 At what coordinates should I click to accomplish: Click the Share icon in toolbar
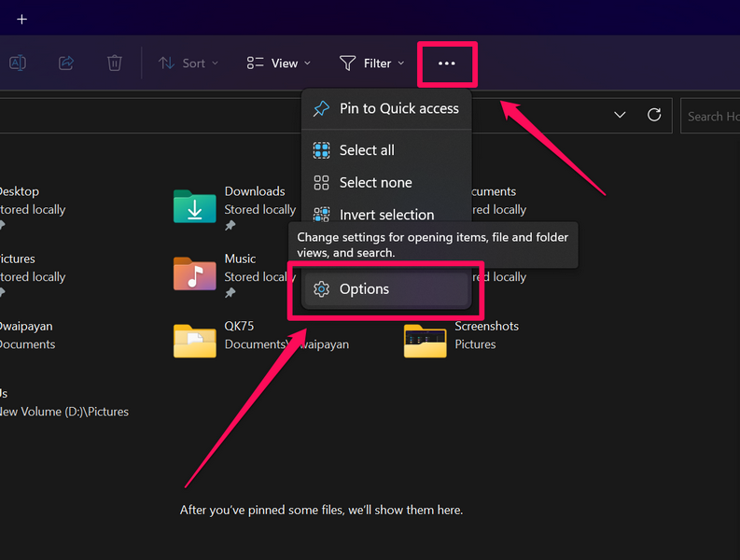click(x=66, y=63)
